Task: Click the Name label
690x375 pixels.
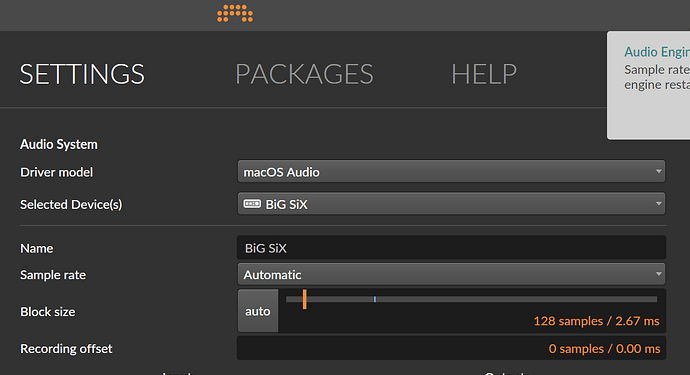Action: point(37,248)
